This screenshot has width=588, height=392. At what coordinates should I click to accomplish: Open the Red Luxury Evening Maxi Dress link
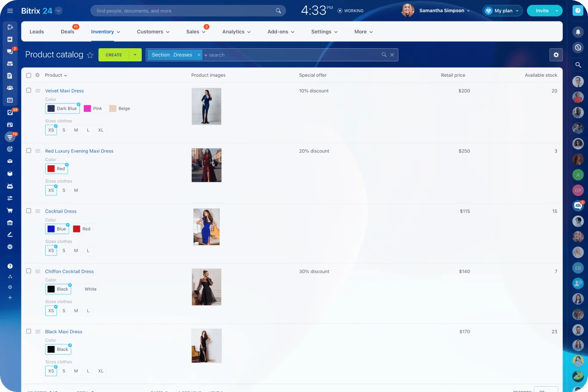[x=79, y=151]
